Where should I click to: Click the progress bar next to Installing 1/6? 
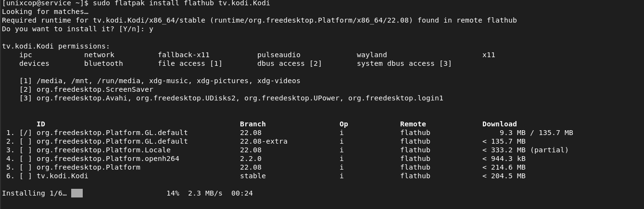tap(77, 193)
